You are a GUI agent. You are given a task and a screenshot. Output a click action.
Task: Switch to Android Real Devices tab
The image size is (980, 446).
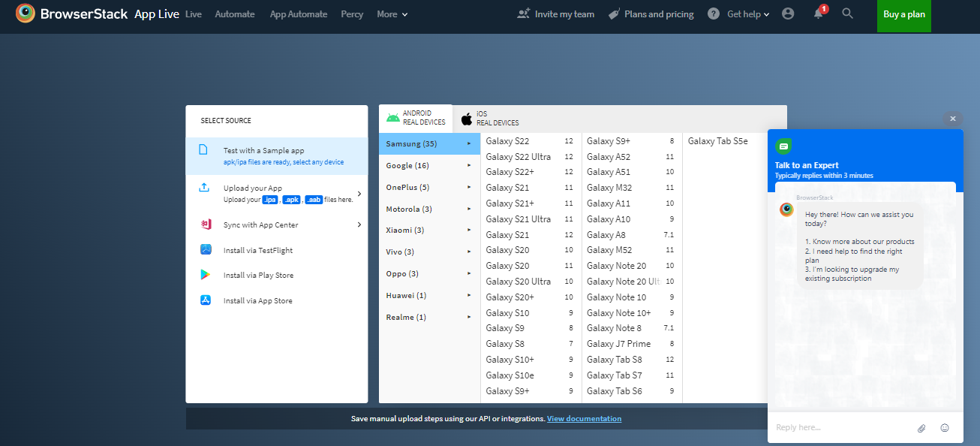click(416, 118)
